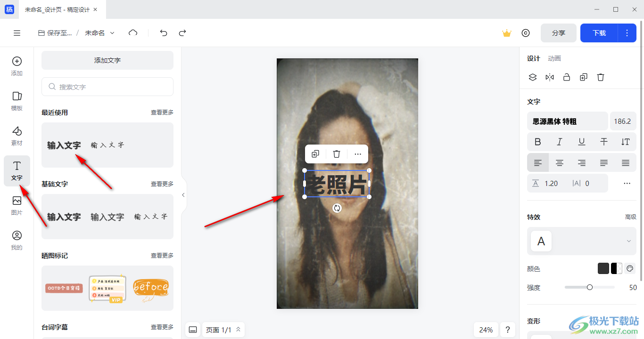See more for 晒图标记 section

coord(162,256)
